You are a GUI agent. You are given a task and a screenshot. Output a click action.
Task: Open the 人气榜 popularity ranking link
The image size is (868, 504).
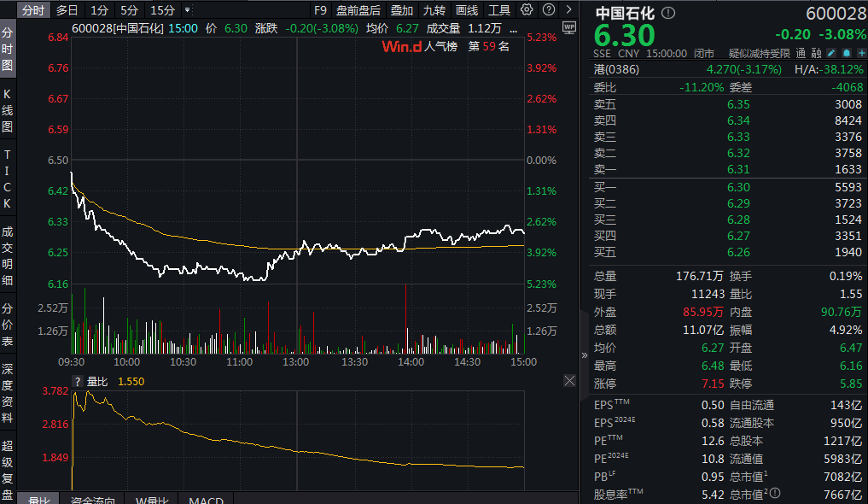[x=442, y=46]
